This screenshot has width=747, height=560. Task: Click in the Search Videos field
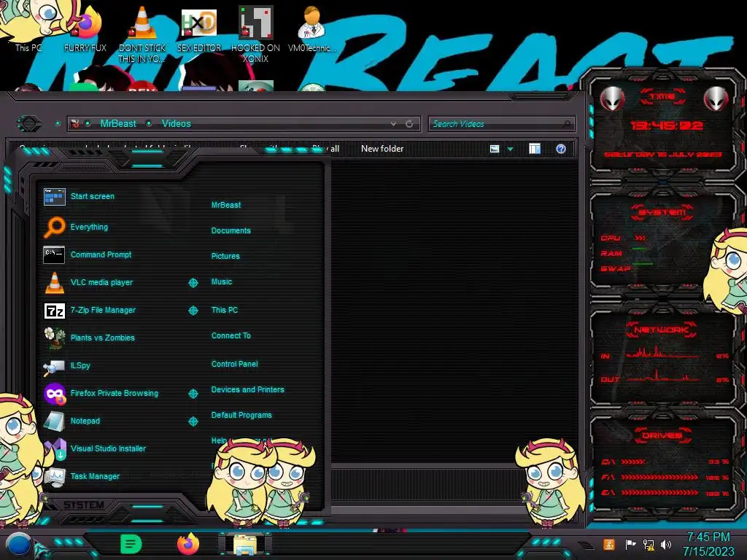pyautogui.click(x=501, y=124)
